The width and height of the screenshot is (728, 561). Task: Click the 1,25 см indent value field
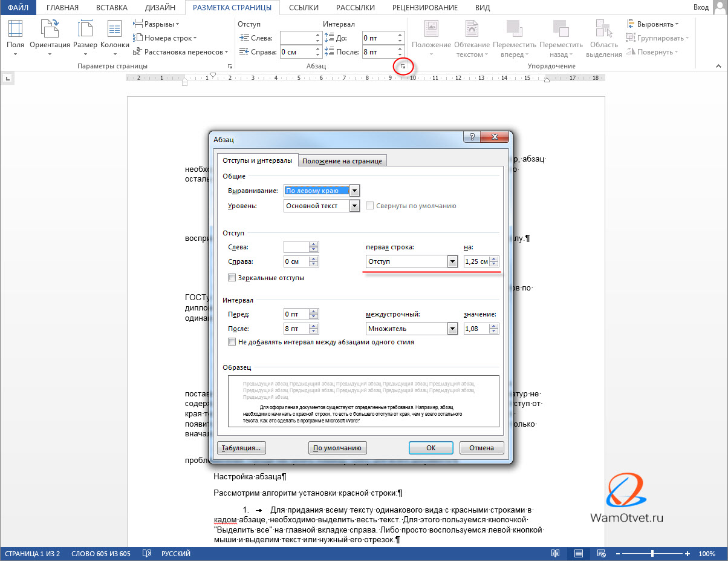[476, 261]
